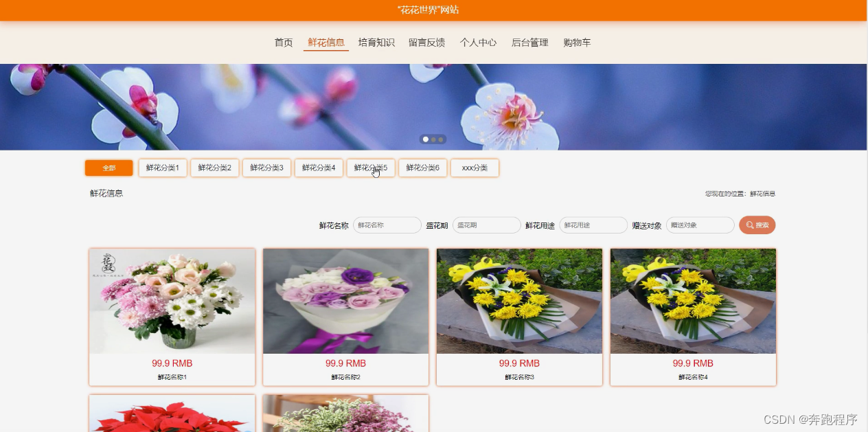Select 鲜花分类5 category button
868x432 pixels.
point(371,168)
